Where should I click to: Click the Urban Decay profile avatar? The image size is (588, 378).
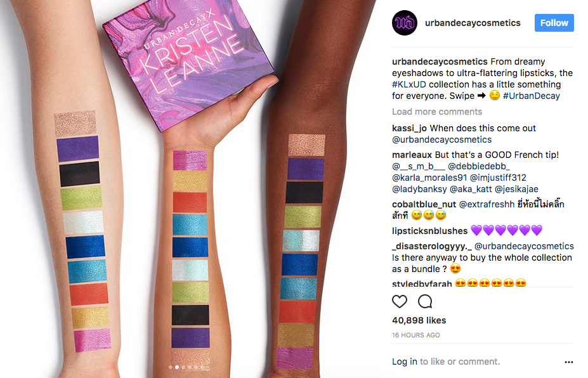[405, 23]
